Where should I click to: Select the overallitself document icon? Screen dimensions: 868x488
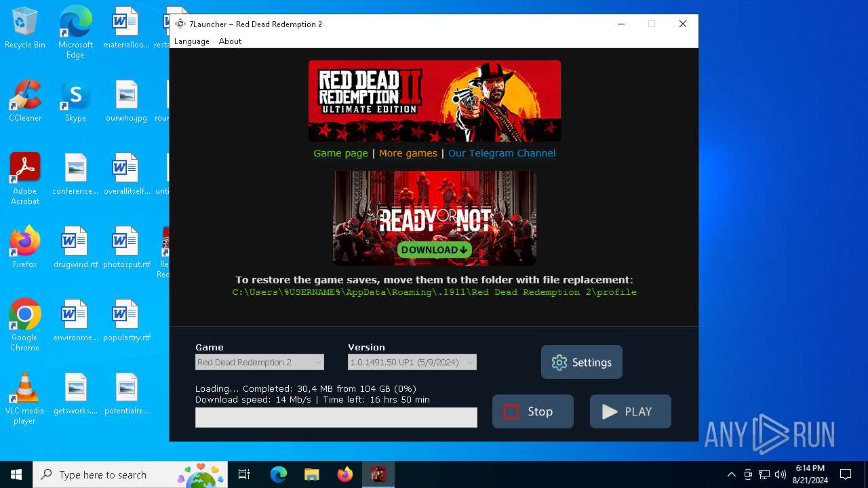tap(127, 174)
